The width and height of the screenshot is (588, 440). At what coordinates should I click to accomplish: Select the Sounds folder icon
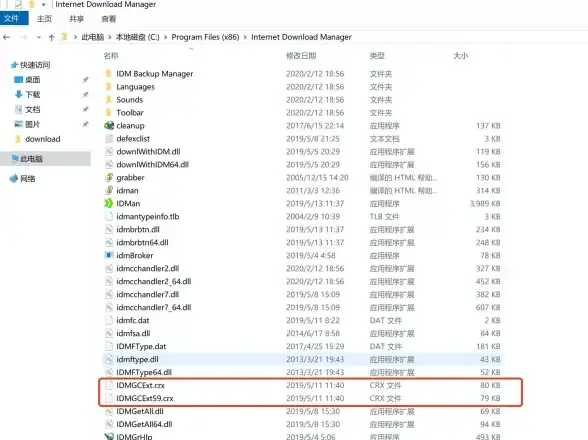tap(109, 100)
